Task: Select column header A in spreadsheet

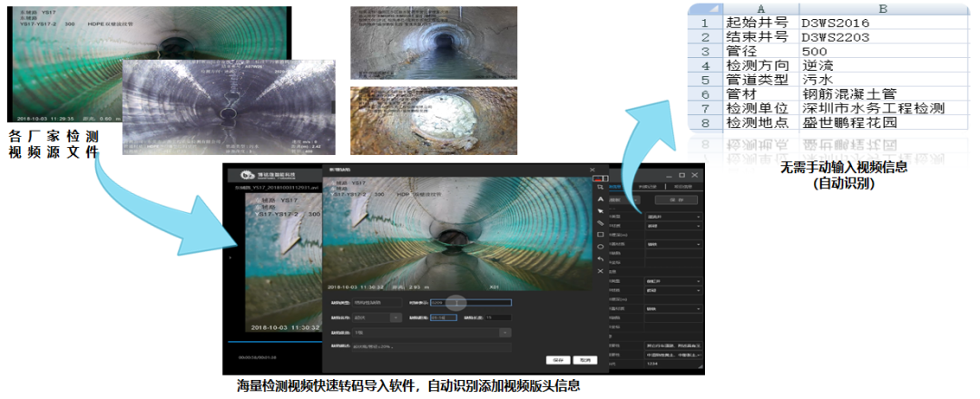Action: coord(759,9)
